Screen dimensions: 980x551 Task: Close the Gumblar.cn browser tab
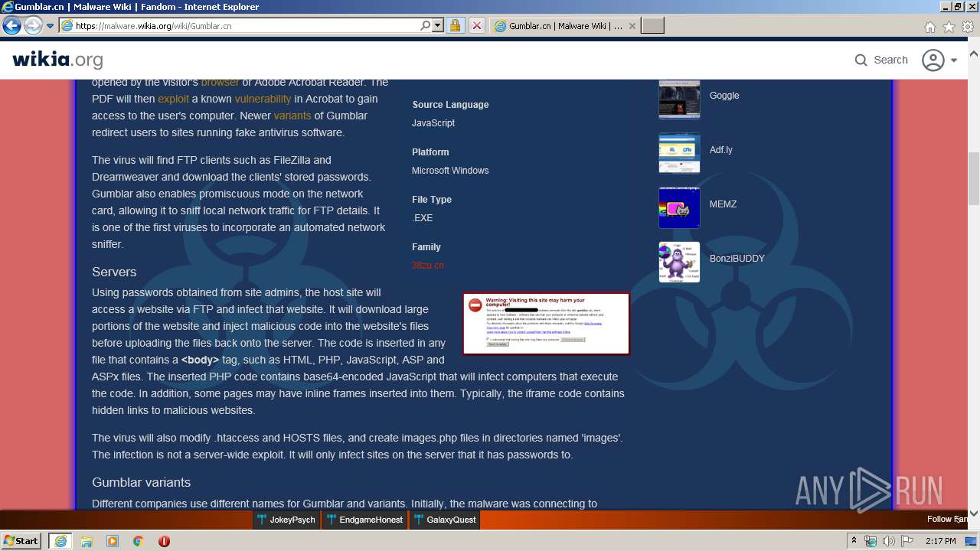pyautogui.click(x=632, y=26)
